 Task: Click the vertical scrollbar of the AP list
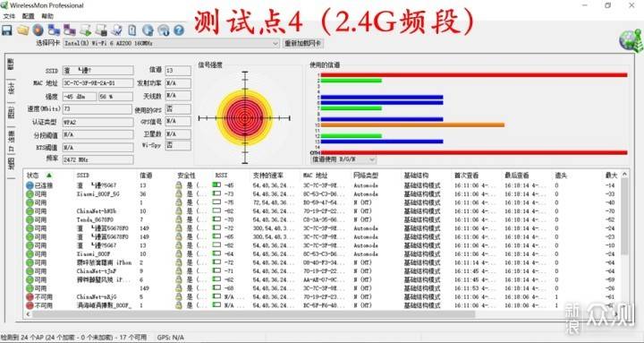(624, 241)
